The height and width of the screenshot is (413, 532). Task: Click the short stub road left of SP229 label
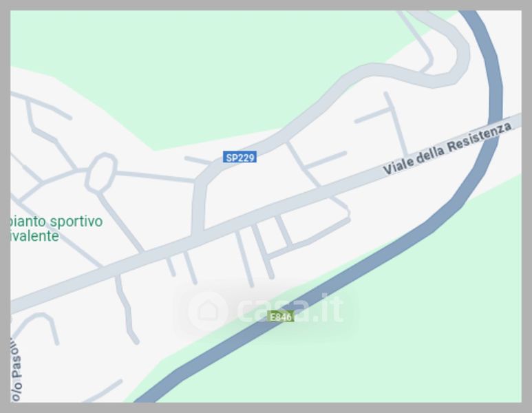(x=197, y=160)
